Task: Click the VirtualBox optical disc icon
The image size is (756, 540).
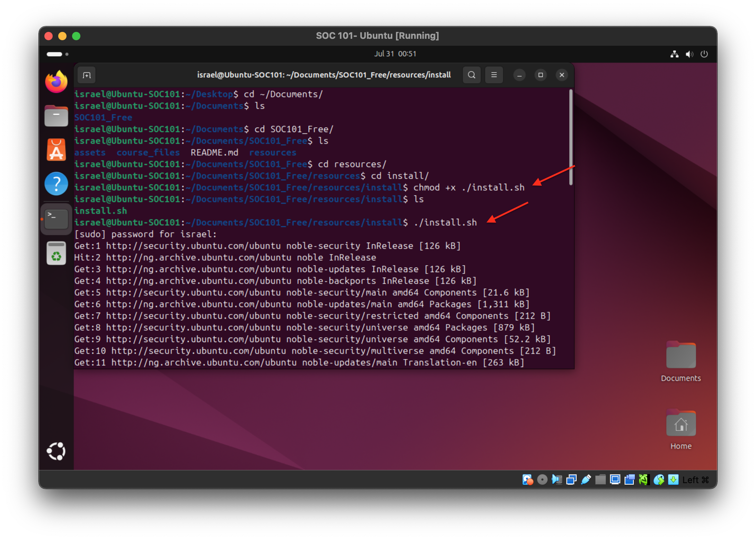Action: coord(542,480)
